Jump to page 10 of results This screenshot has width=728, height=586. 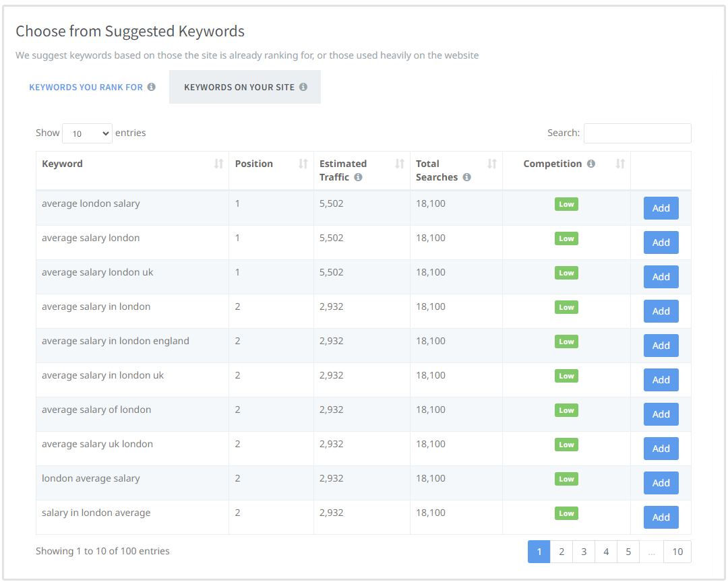[677, 552]
